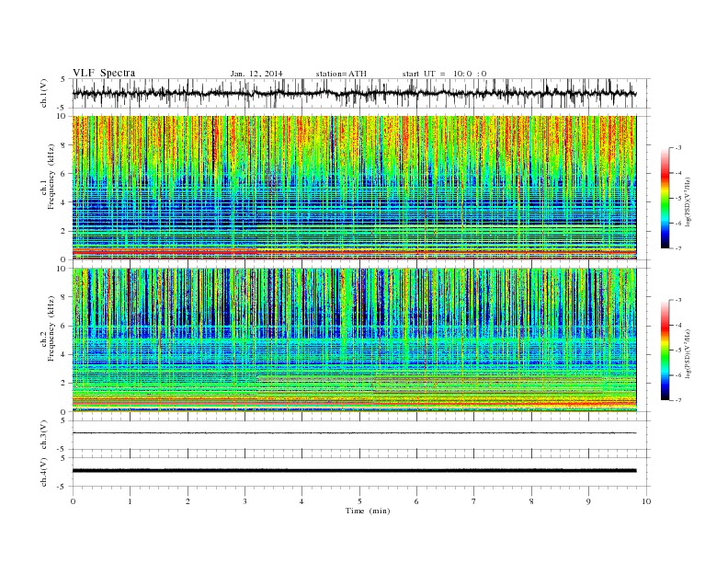The image size is (728, 563).
Task: Click the "VLF Spectra" plot title
Action: 104,73
